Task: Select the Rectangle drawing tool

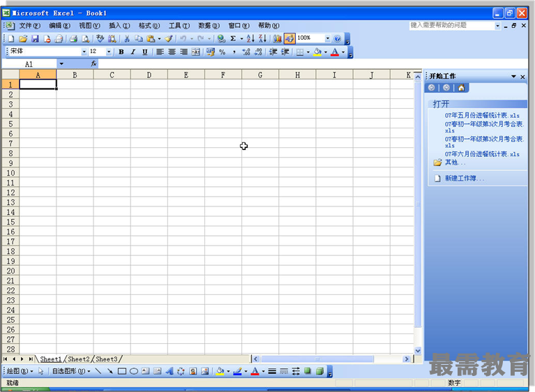Action: pyautogui.click(x=122, y=371)
